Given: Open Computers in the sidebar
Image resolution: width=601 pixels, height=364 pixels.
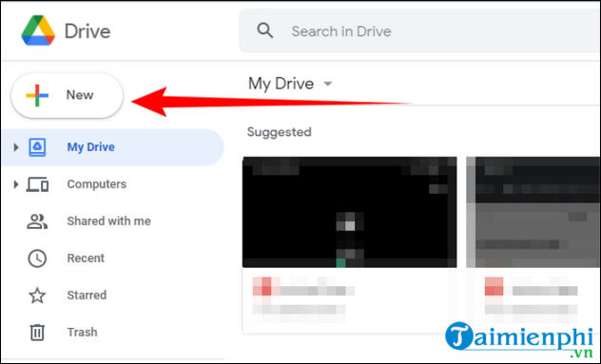Looking at the screenshot, I should pyautogui.click(x=97, y=184).
